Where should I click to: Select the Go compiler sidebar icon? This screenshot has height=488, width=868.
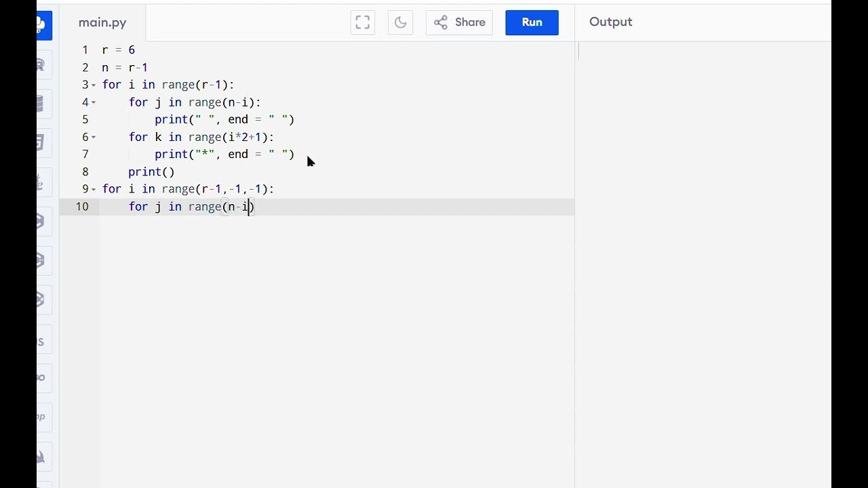click(42, 378)
